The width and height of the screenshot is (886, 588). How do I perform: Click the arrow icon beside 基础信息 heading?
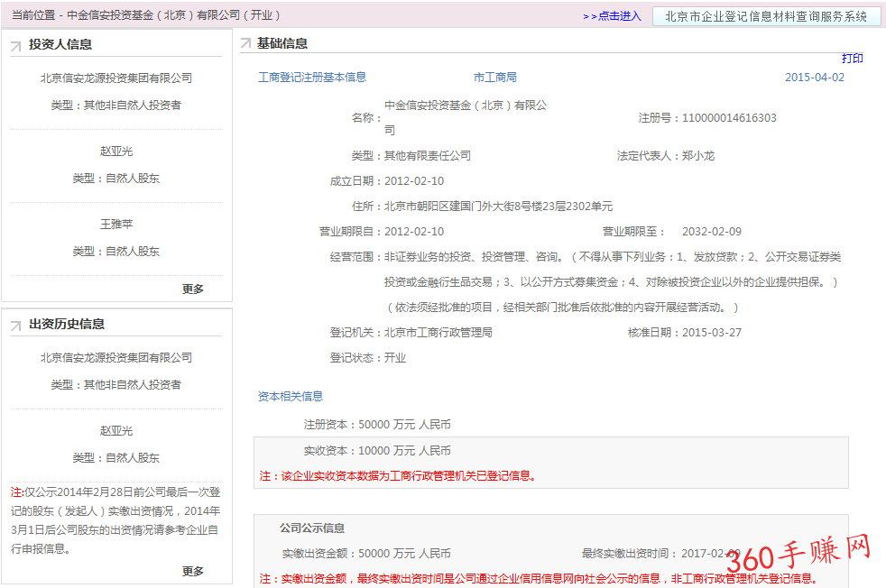point(245,43)
